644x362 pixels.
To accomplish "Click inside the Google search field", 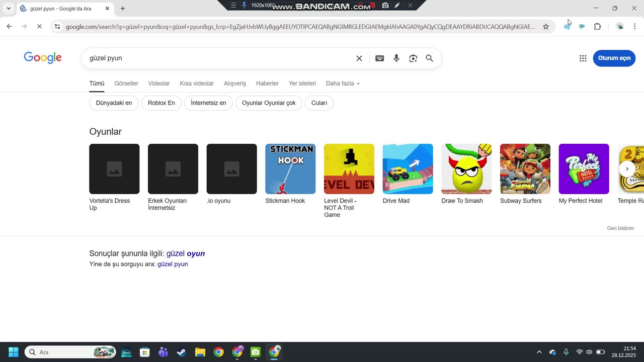I will (x=216, y=58).
